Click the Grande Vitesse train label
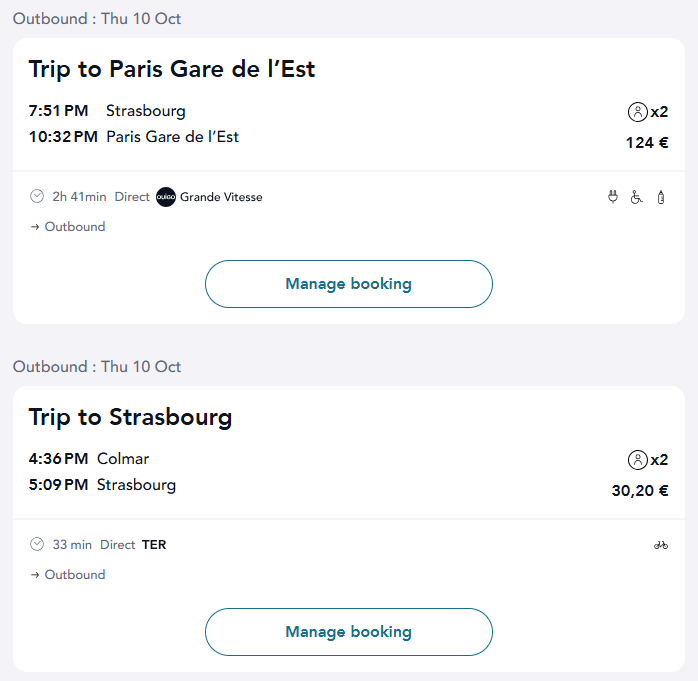The image size is (698, 681). [x=221, y=197]
